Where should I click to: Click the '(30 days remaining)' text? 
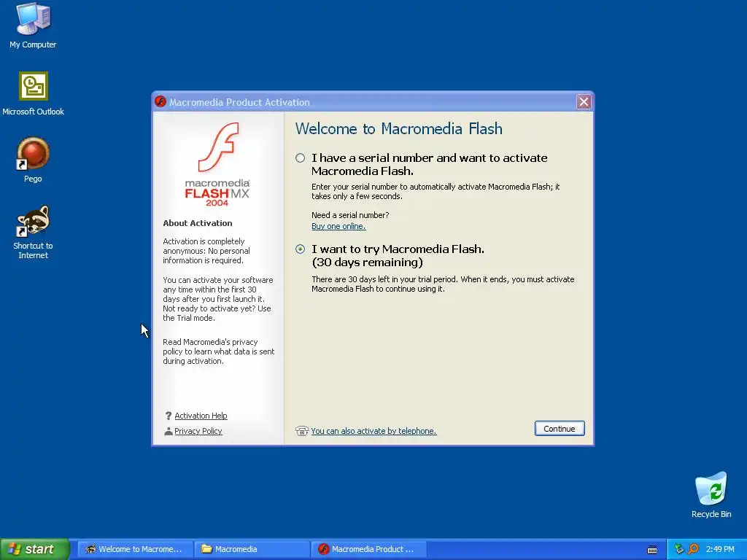tap(368, 262)
